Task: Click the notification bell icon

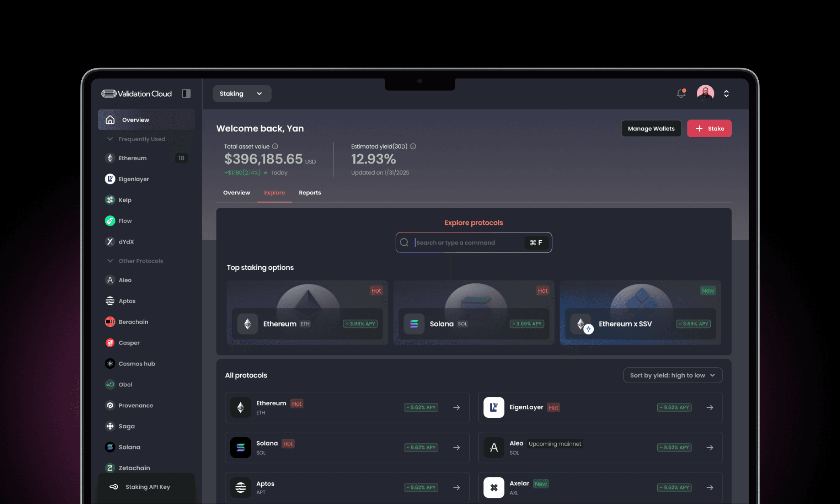Action: tap(681, 93)
